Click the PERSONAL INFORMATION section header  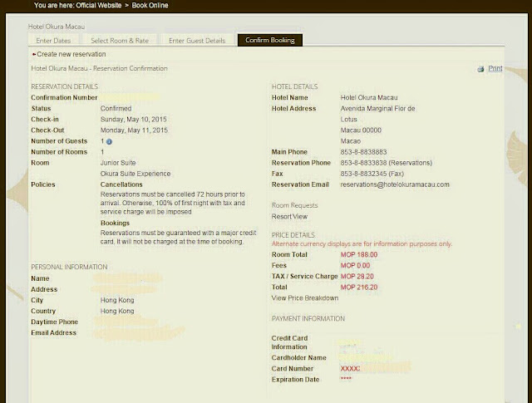(x=69, y=267)
